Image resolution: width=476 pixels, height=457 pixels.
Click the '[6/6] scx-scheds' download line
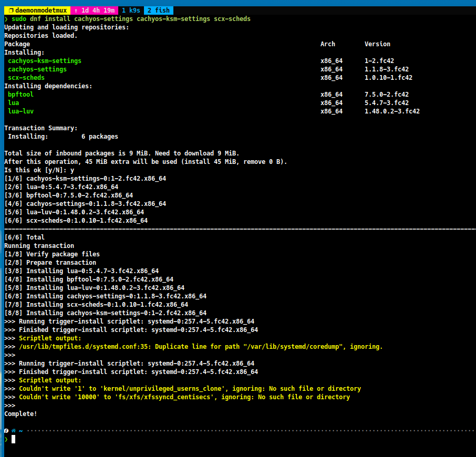tap(76, 221)
